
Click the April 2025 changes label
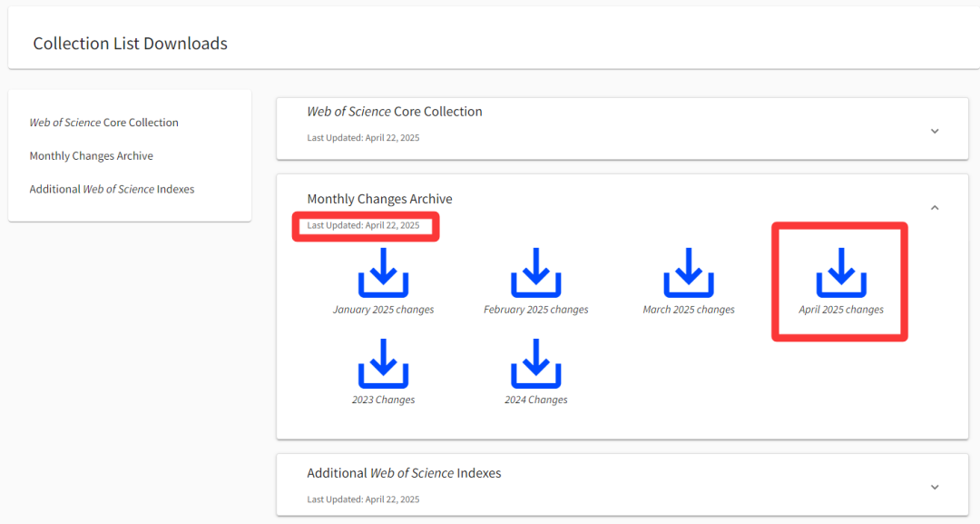[x=840, y=310]
